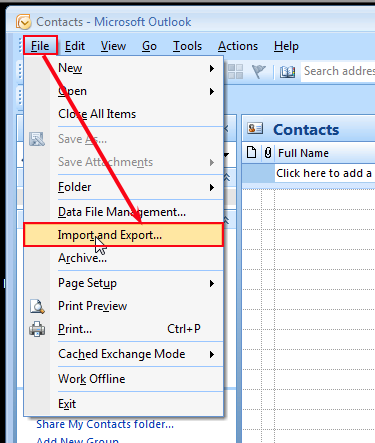Expand the New submenu arrow
This screenshot has width=375, height=443.
click(x=212, y=69)
